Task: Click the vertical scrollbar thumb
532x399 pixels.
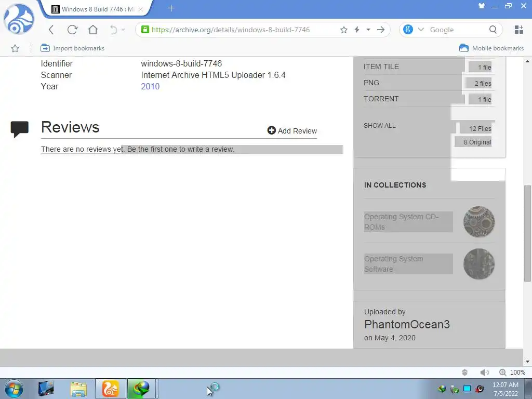Action: pos(527,233)
